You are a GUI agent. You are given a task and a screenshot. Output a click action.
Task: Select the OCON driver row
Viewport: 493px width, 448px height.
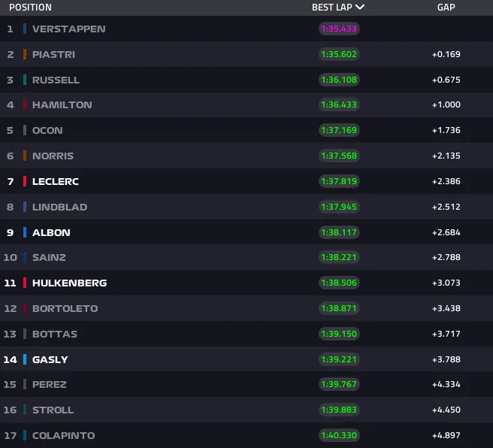(47, 130)
